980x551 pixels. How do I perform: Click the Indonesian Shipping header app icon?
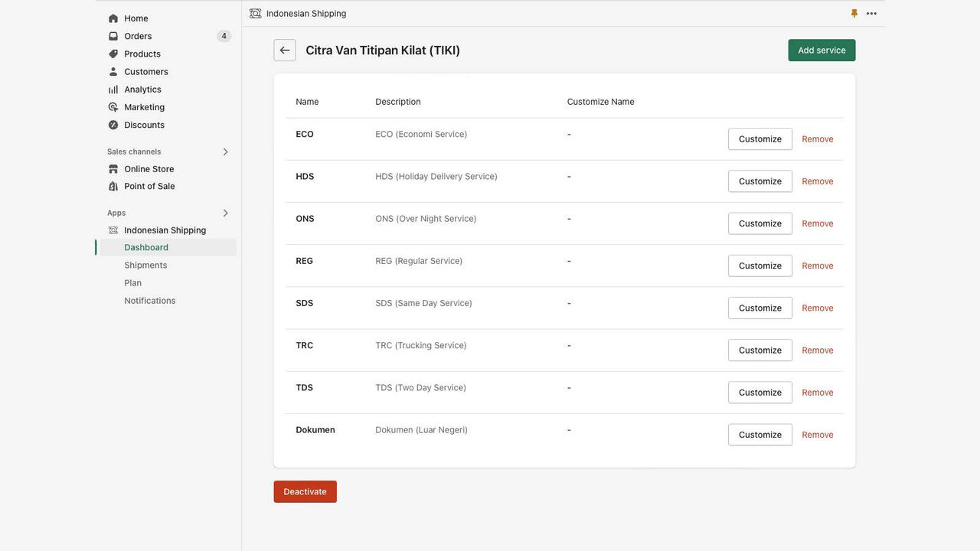[x=255, y=14]
